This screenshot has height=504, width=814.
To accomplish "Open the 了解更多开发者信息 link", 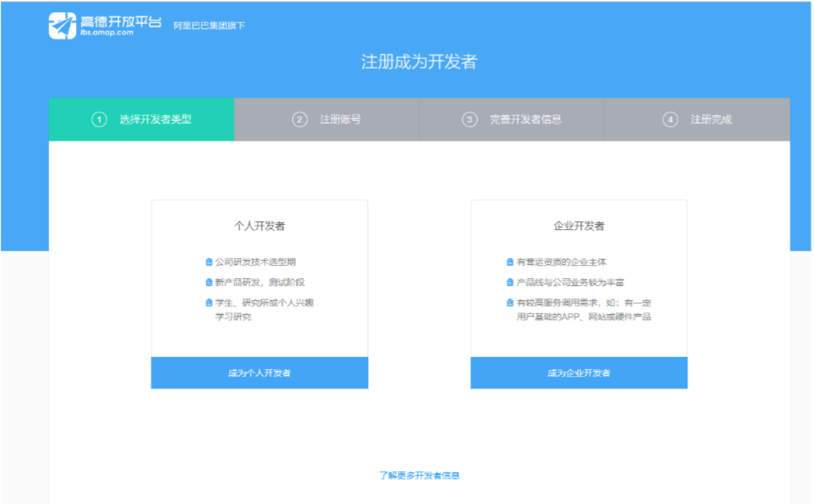I will 420,475.
